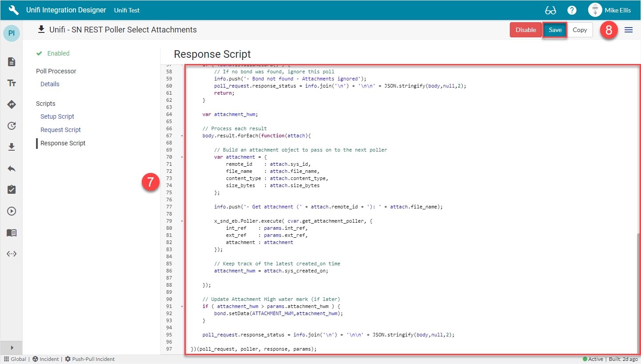Click the play circle icon in the sidebar
The image size is (641, 364).
click(x=12, y=211)
